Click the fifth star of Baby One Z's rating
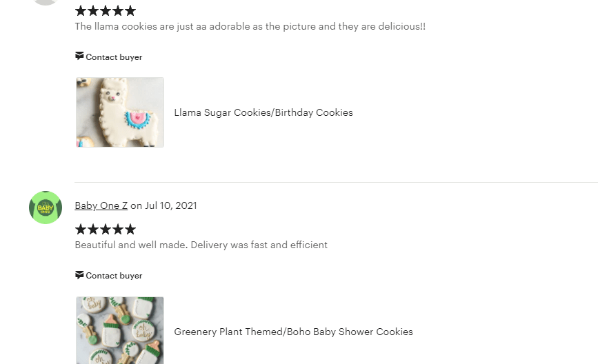Screen dimensions: 598x364 pos(130,230)
